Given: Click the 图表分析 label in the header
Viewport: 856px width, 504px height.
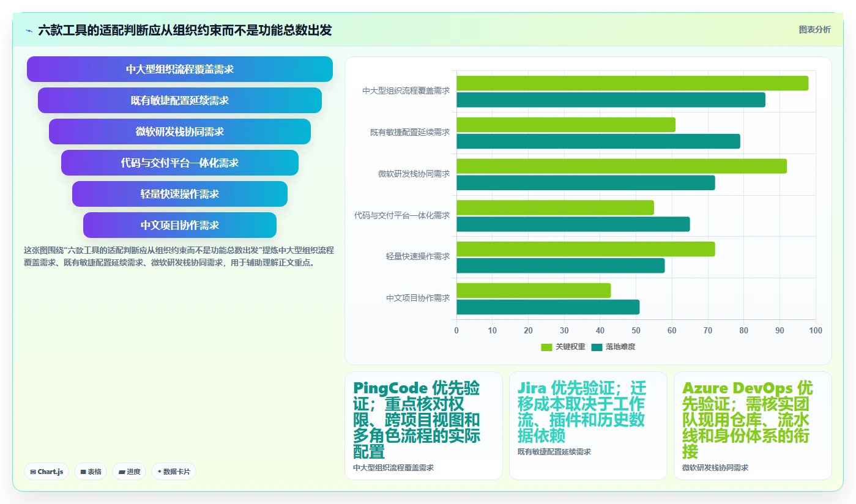Looking at the screenshot, I should [x=814, y=29].
